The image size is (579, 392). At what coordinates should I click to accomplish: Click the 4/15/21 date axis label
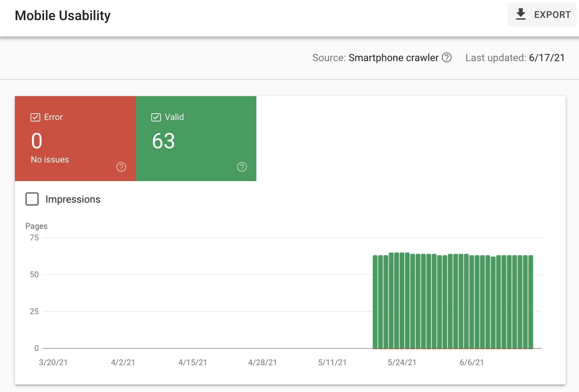(x=193, y=363)
